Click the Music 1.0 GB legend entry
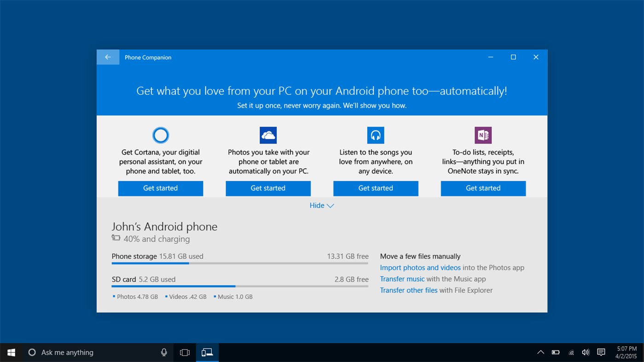This screenshot has height=362, width=644. click(233, 297)
